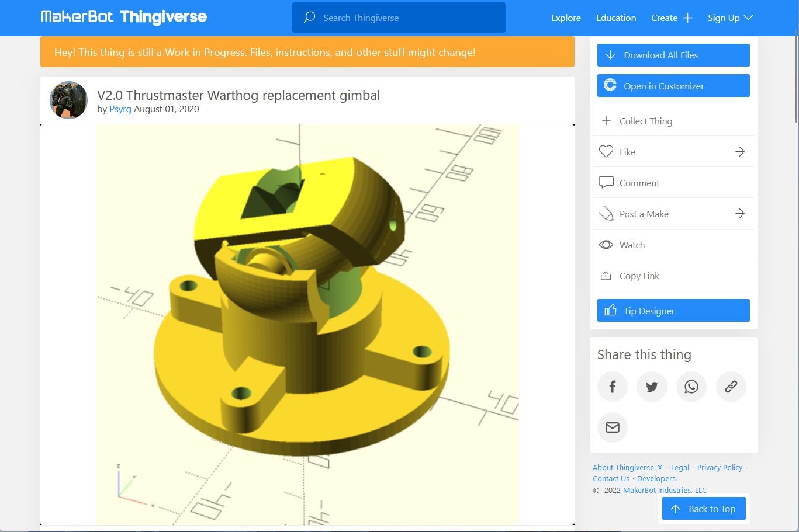Click the thumbs-up icon on Tip Designer
This screenshot has width=799, height=532.
pos(610,310)
